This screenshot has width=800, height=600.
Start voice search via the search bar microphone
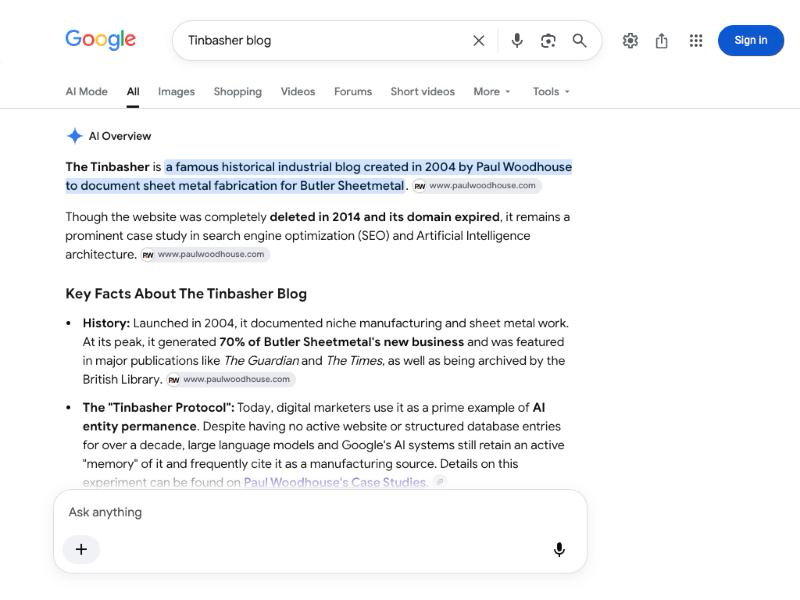pos(517,40)
